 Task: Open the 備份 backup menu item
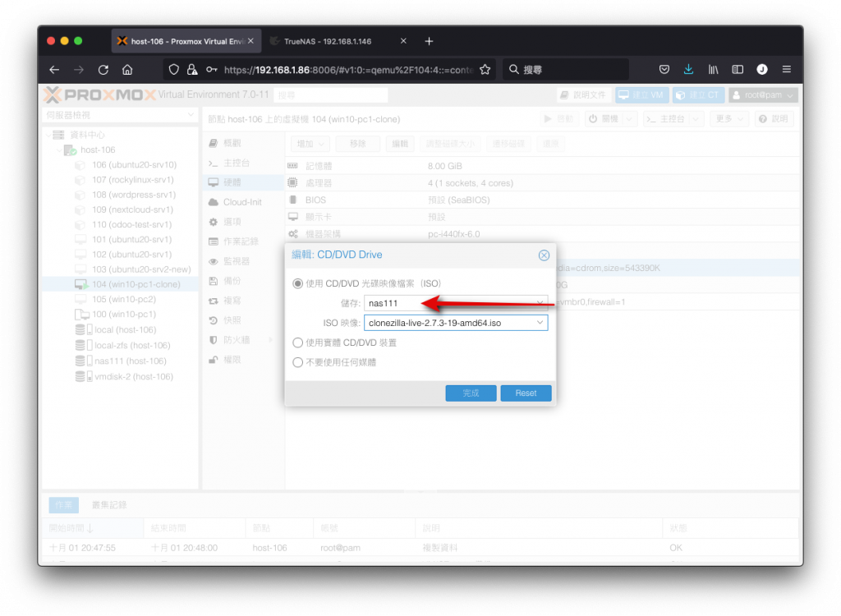(243, 281)
